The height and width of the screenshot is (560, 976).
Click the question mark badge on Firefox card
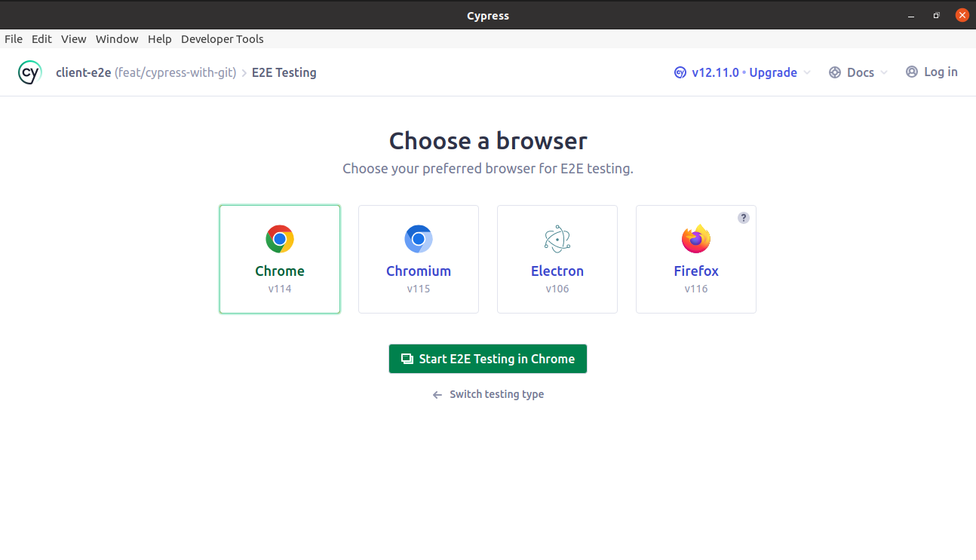pos(743,217)
